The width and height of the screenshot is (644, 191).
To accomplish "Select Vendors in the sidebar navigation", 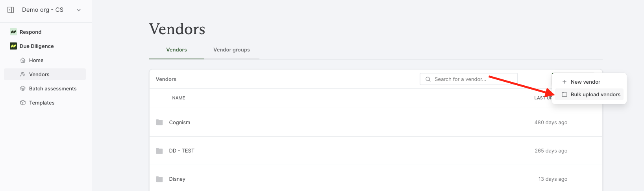I will point(45,74).
